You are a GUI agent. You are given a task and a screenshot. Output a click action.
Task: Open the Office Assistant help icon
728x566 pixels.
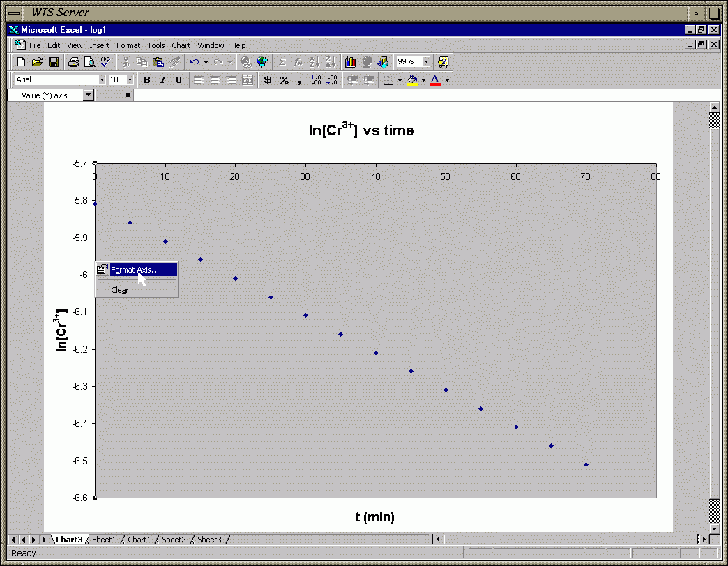point(443,62)
